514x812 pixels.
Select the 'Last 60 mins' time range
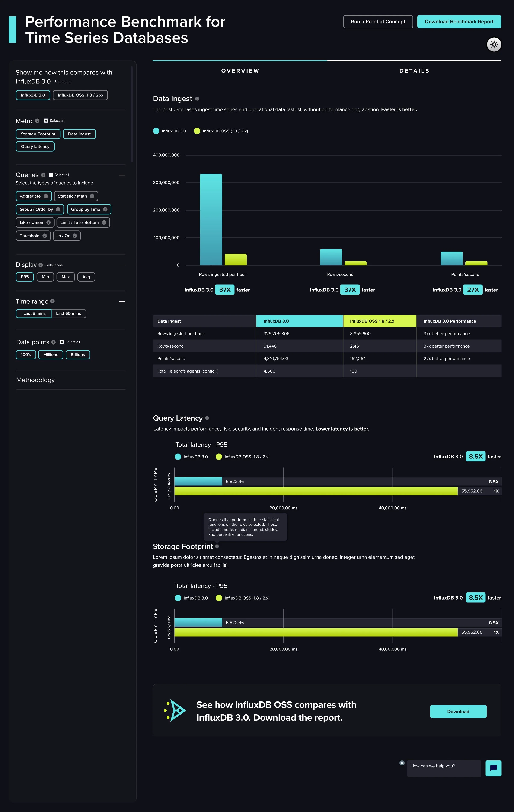(x=68, y=314)
